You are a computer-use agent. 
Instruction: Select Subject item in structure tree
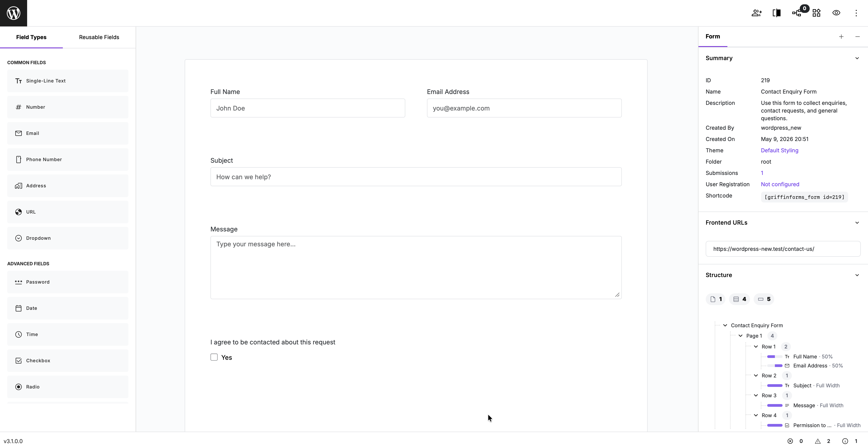[x=802, y=386]
